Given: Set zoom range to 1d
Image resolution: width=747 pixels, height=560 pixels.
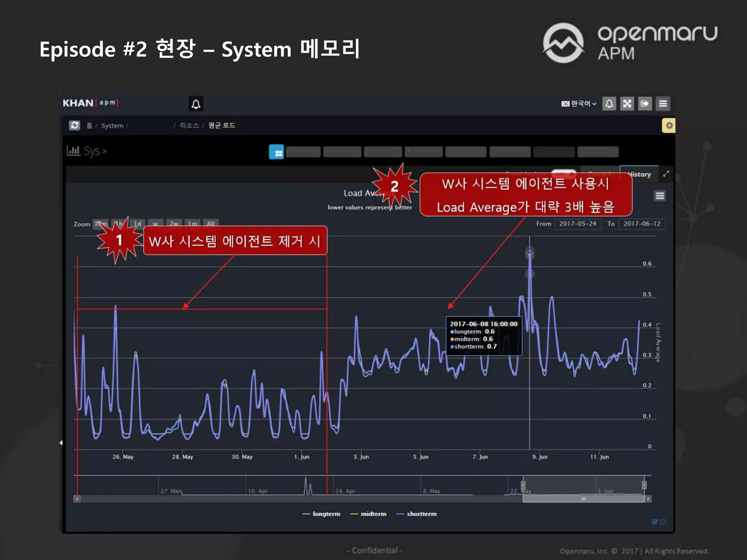Looking at the screenshot, I should 137,223.
